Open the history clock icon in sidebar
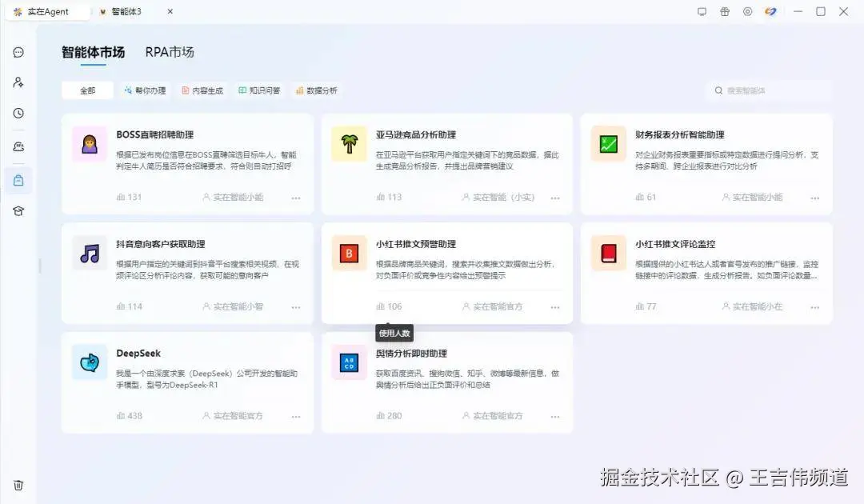 [x=18, y=114]
